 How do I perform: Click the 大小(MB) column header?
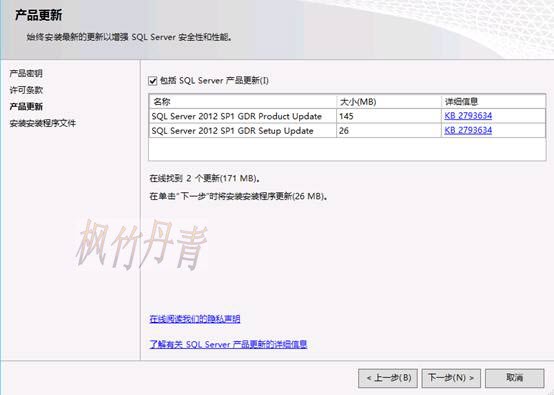pyautogui.click(x=389, y=102)
